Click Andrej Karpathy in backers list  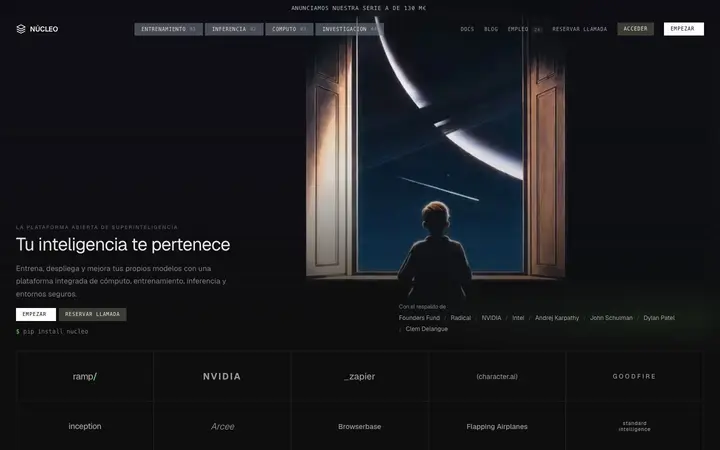tap(557, 318)
